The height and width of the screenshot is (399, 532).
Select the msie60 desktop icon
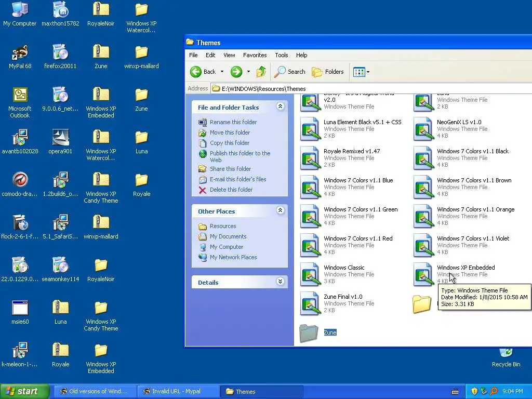click(x=20, y=312)
